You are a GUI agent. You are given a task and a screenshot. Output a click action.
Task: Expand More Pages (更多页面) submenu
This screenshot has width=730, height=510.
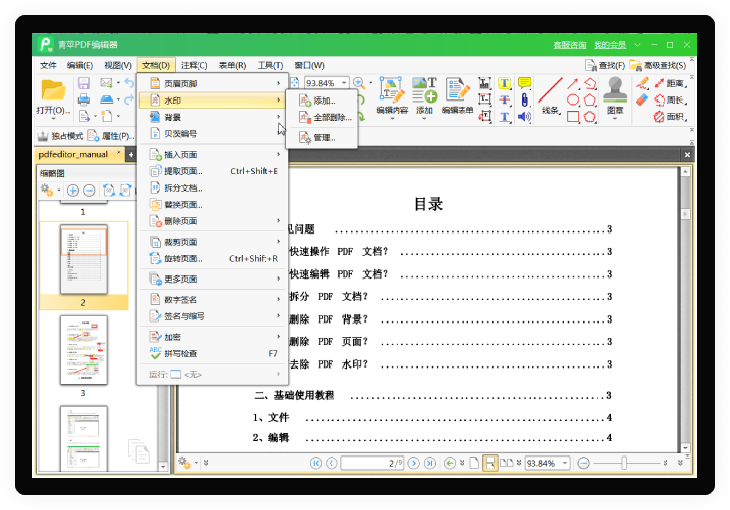tap(212, 279)
